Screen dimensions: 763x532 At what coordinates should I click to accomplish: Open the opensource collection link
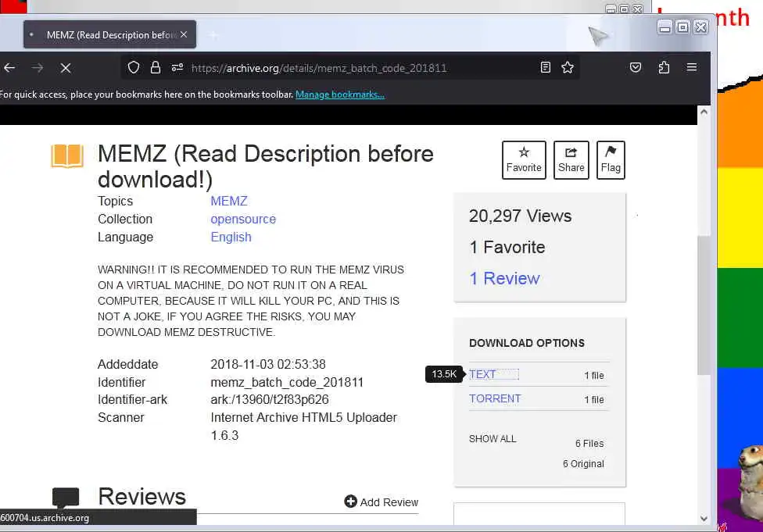(243, 220)
